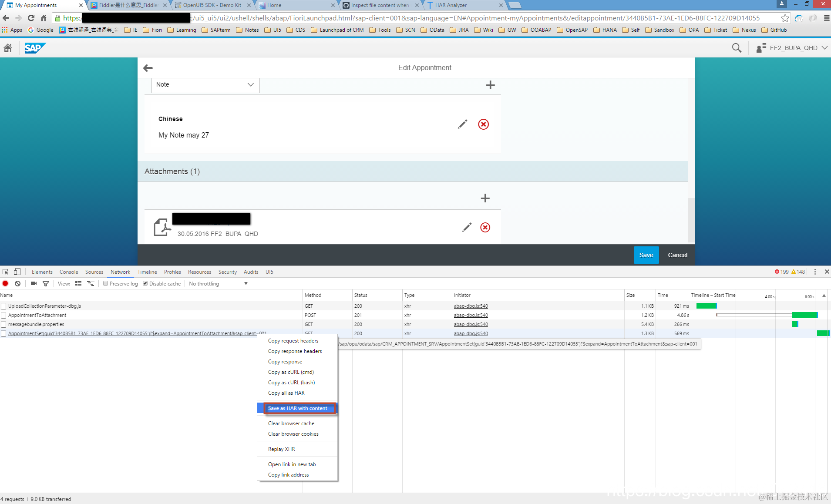
Task: Switch to large request rows view
Action: coord(78,283)
